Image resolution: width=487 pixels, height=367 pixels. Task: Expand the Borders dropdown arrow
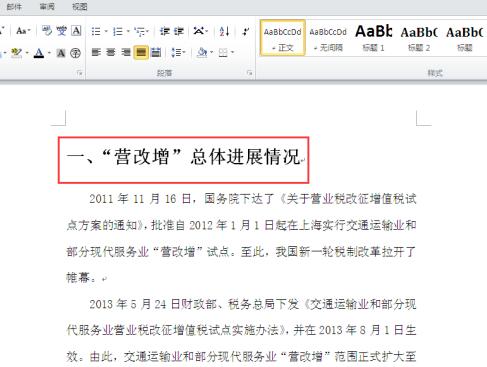(x=232, y=52)
